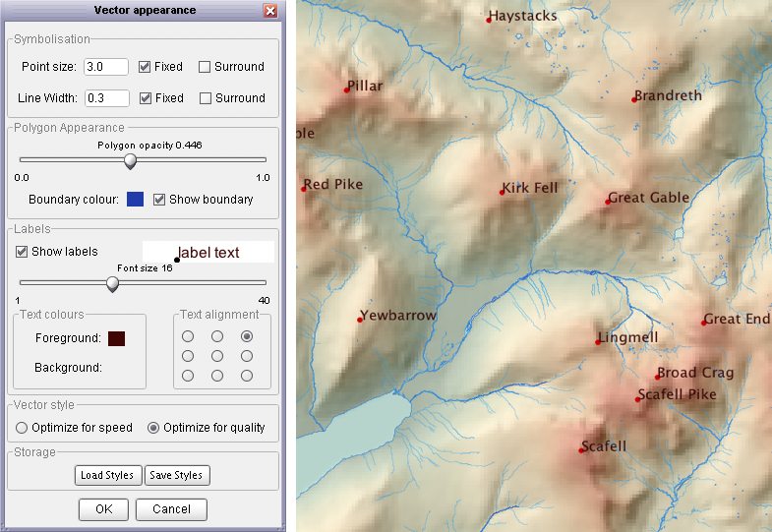Screen dimensions: 772x532
Task: Open the blue Boundary colour swatch
Action: click(x=136, y=200)
